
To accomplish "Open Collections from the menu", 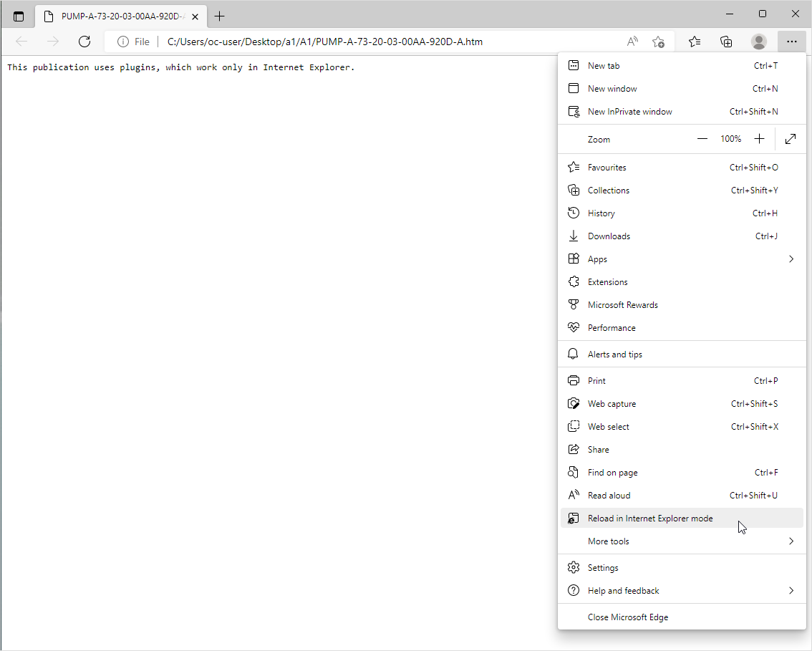I will click(x=682, y=190).
